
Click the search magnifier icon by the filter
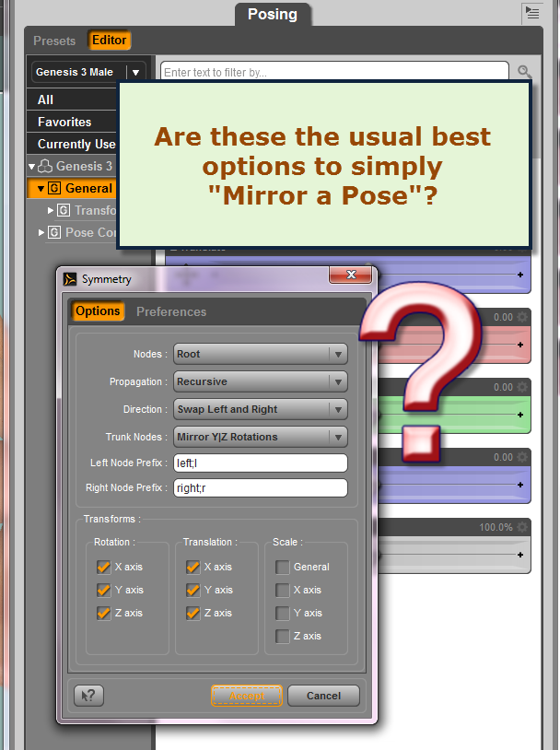524,72
